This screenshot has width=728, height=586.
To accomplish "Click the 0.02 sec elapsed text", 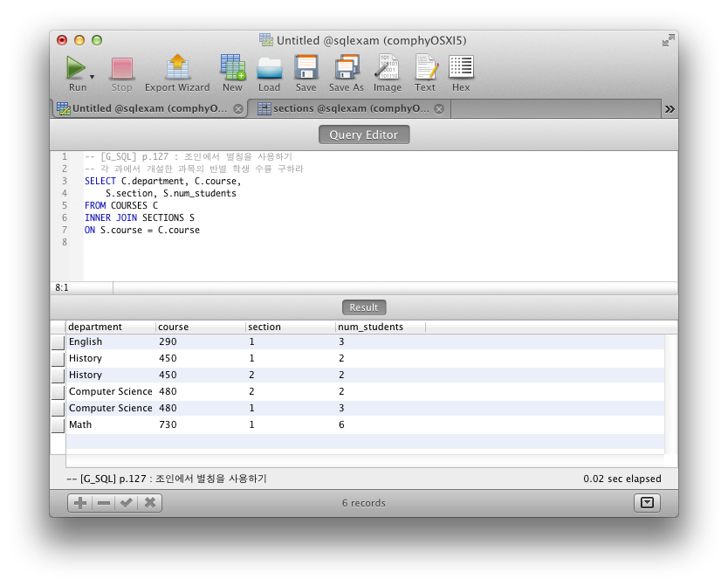I will pyautogui.click(x=622, y=479).
